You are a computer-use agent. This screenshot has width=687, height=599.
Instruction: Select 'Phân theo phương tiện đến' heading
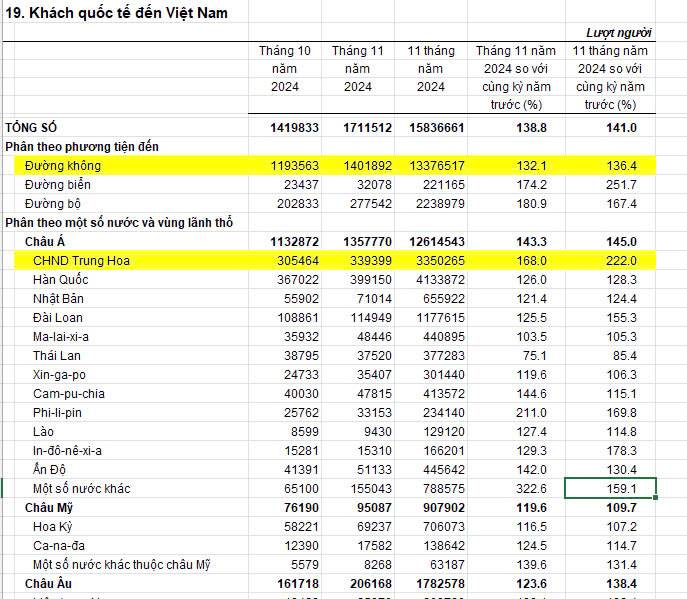coord(82,147)
